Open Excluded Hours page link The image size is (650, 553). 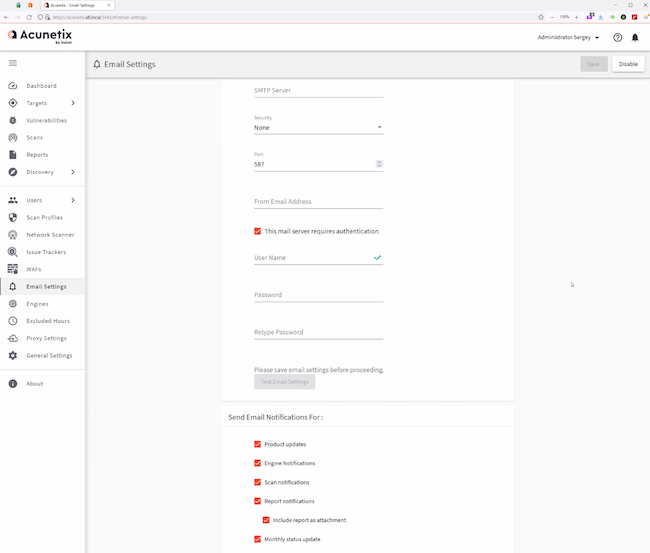click(x=48, y=321)
